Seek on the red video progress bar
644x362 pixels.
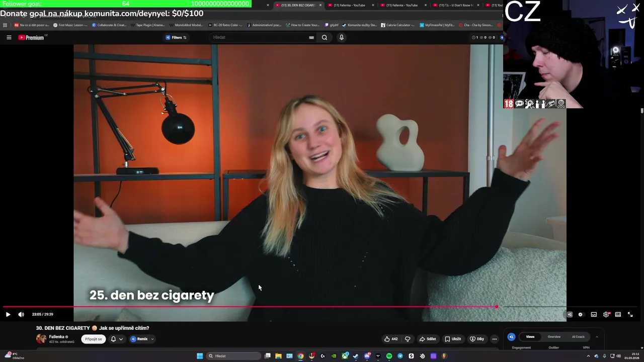250,307
